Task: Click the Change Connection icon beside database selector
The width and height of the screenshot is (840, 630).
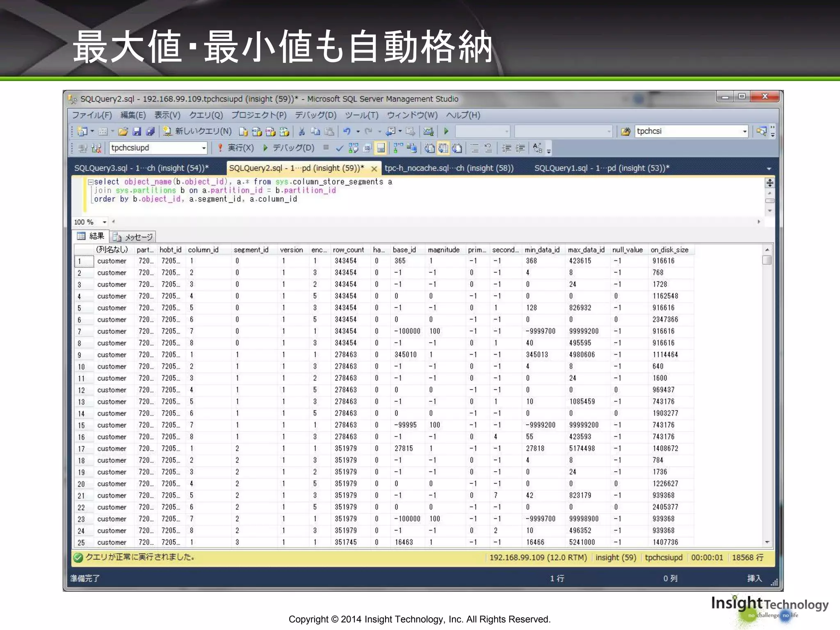Action: coord(96,148)
